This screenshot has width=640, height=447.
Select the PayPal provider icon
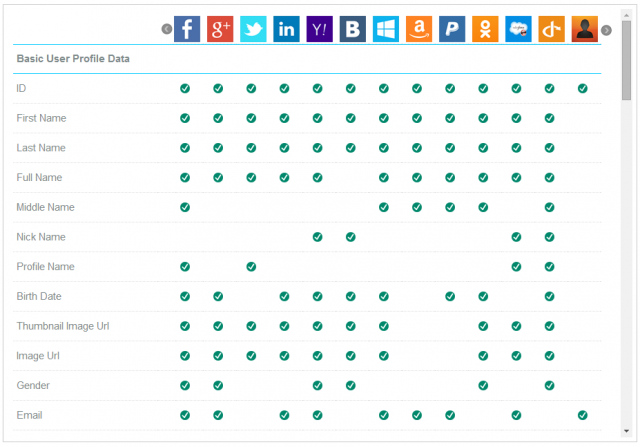[451, 29]
